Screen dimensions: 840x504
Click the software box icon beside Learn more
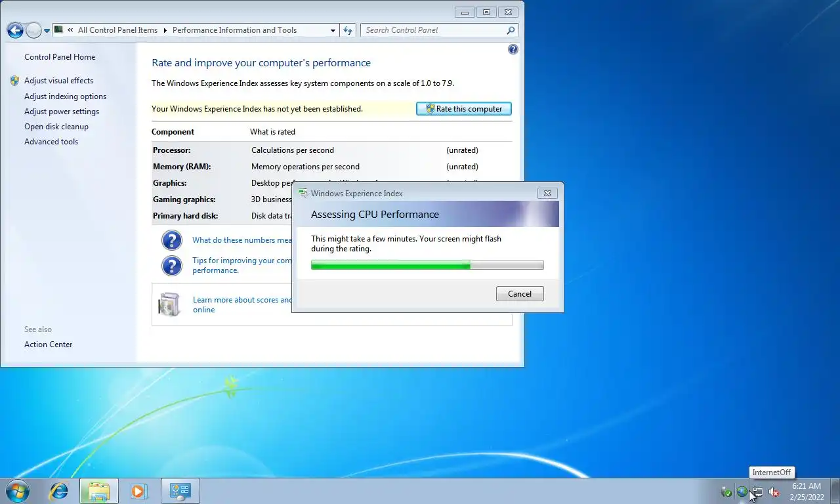click(x=169, y=304)
